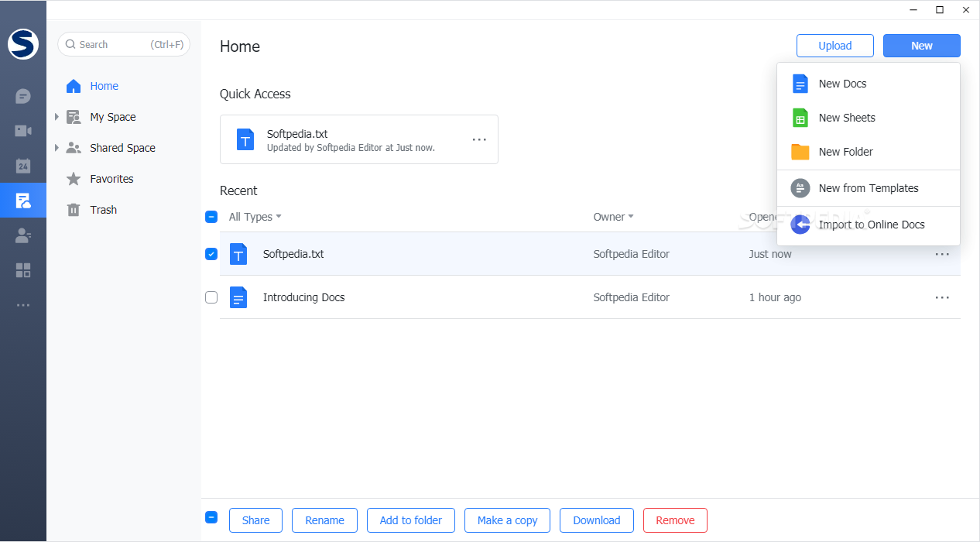The width and height of the screenshot is (980, 542).
Task: Open the apps grid sidebar icon
Action: tap(23, 270)
